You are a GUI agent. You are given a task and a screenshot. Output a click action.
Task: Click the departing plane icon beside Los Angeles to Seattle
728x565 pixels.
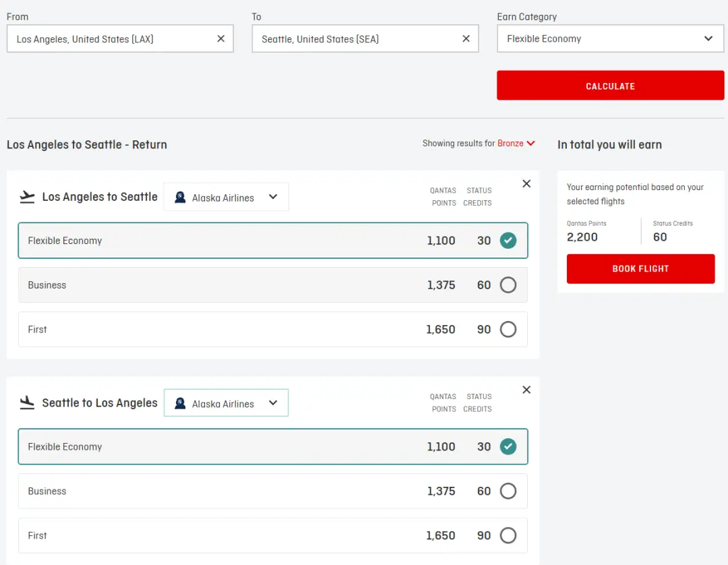coord(27,197)
